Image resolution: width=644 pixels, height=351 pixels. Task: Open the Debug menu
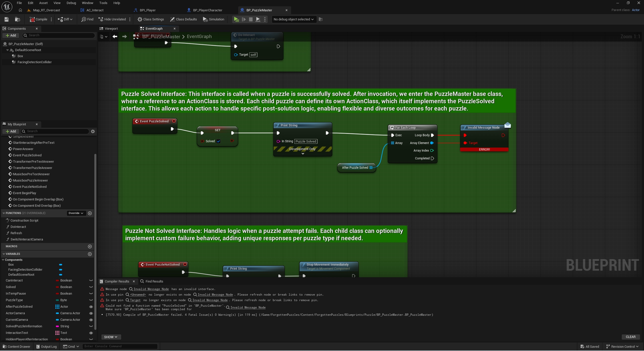[x=71, y=3]
